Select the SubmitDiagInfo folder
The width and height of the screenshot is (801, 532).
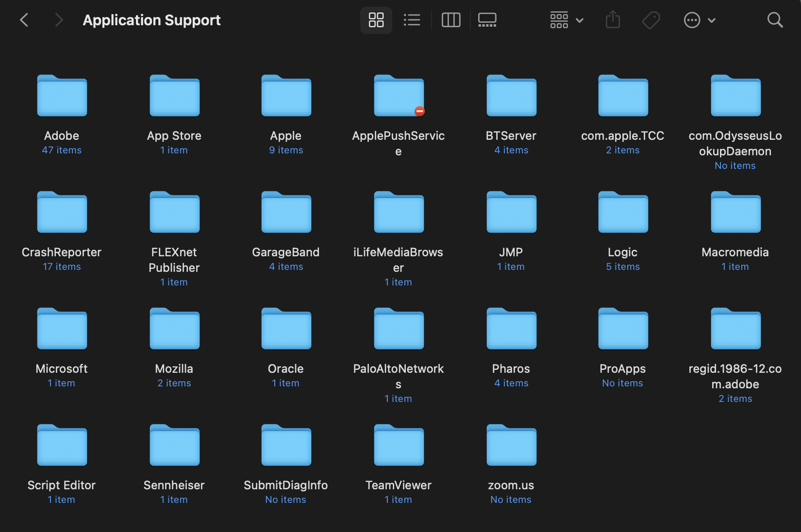(x=286, y=445)
